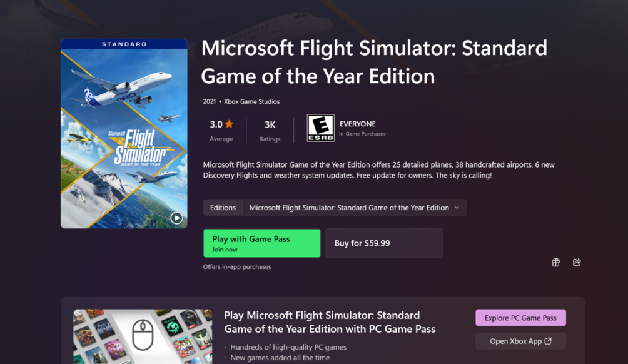Click Play with Game Pass button

coord(261,243)
